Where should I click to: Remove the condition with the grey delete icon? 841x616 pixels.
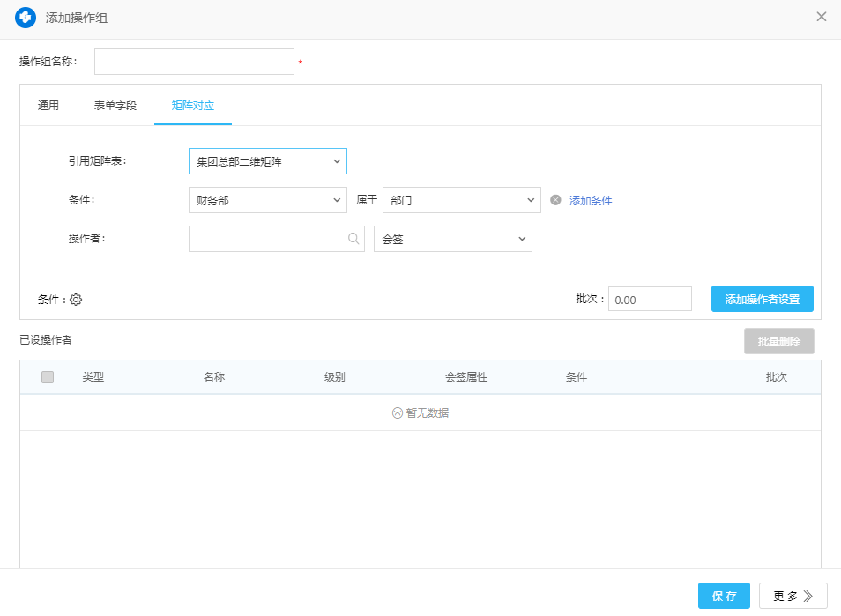click(x=555, y=200)
